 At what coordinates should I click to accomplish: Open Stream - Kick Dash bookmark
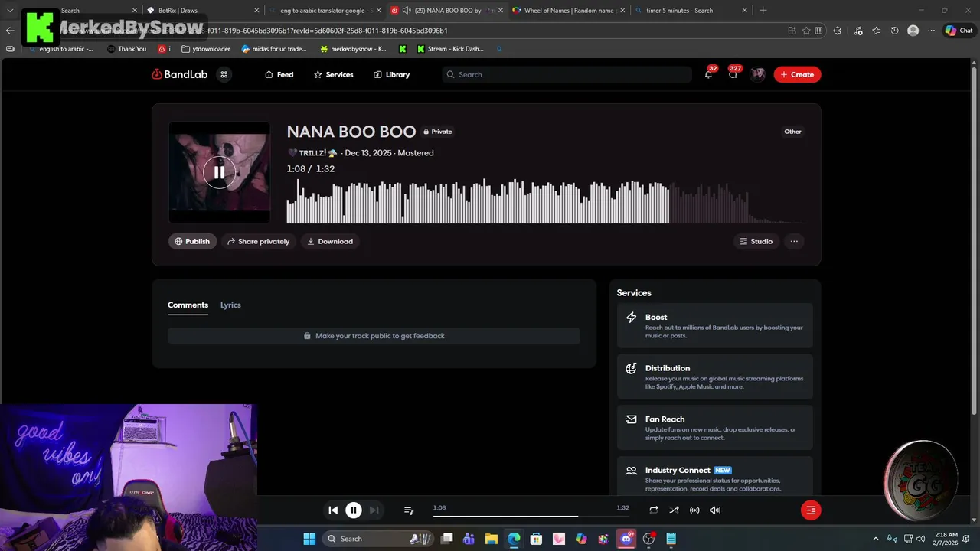coord(450,49)
